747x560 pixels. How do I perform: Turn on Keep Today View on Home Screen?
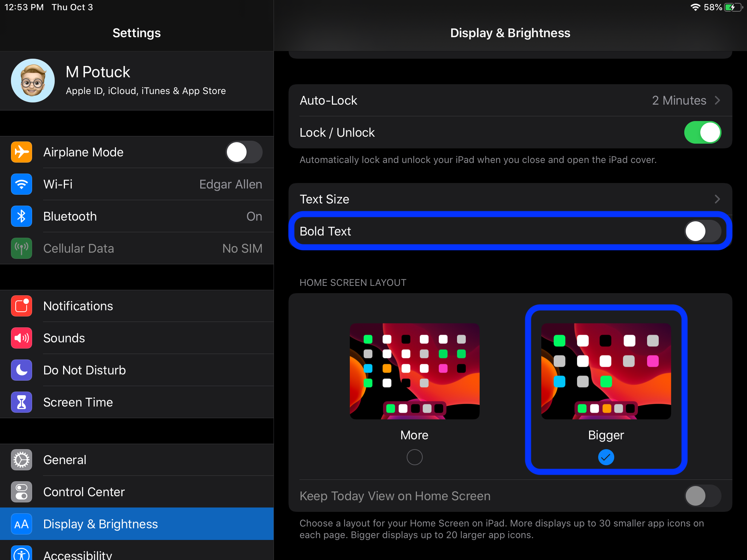point(701,496)
